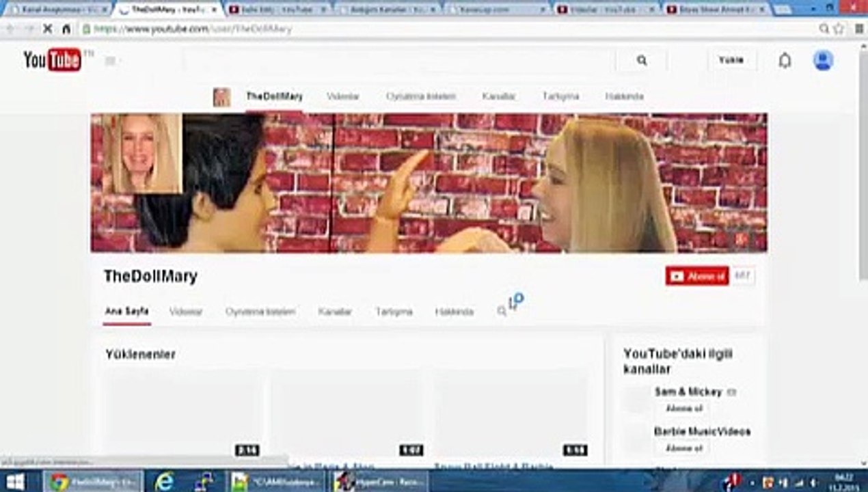Viewport: 868px width, 492px height.
Task: Open Videolar tab in sticky header
Action: (x=342, y=96)
